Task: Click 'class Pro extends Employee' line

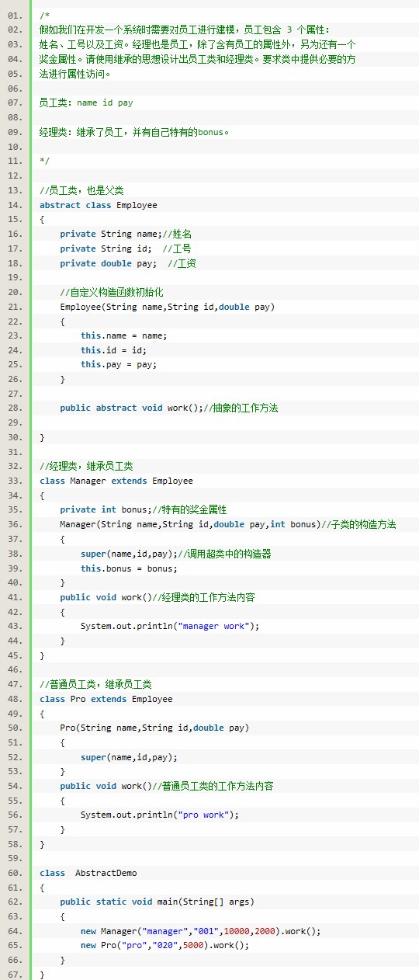Action: tap(106, 699)
